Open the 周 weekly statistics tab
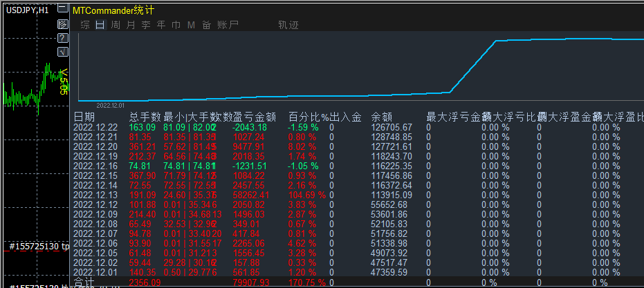 (x=116, y=25)
